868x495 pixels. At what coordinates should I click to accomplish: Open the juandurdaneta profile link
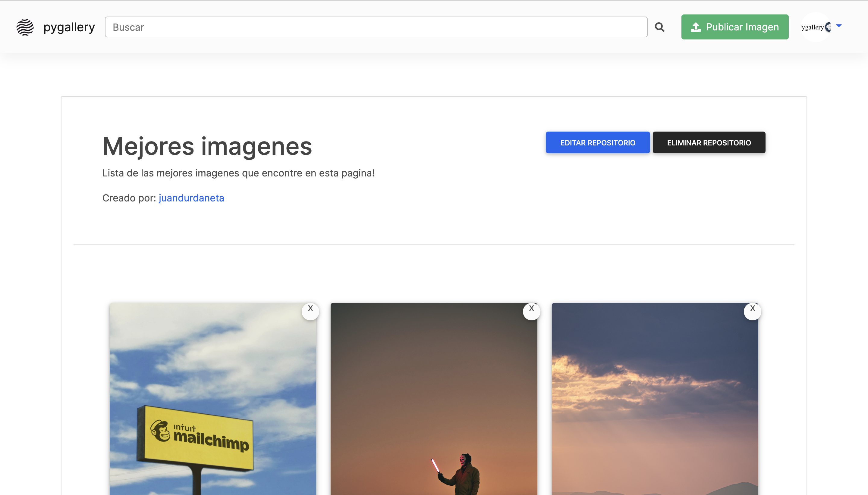[x=191, y=198]
